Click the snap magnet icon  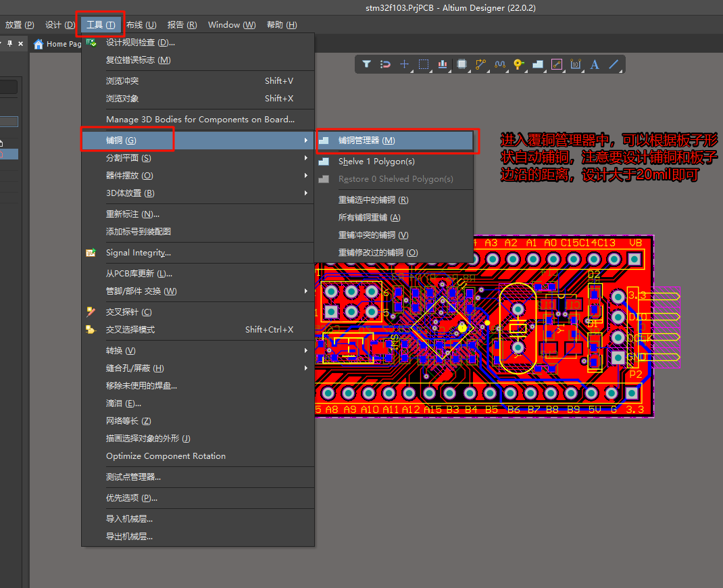click(385, 64)
